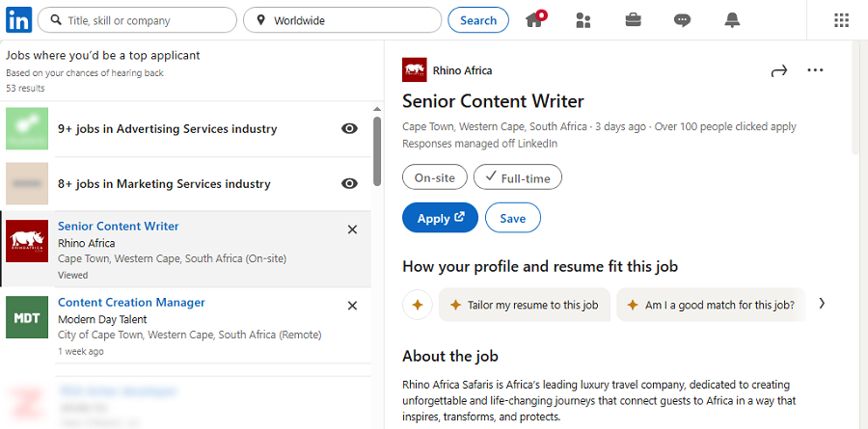Open 8+ jobs in Marketing Services industry
The height and width of the screenshot is (429, 868).
coord(164,184)
